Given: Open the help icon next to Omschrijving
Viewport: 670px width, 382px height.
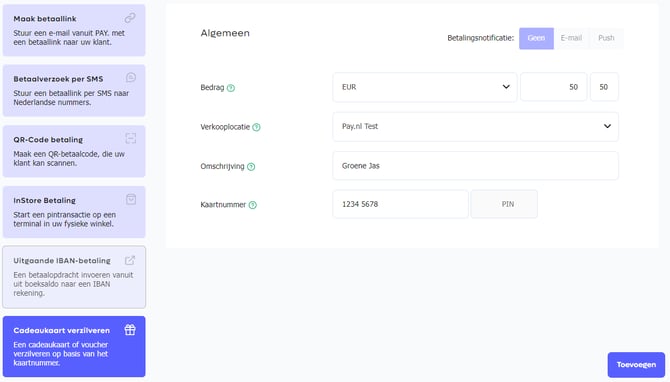Looking at the screenshot, I should tap(251, 167).
